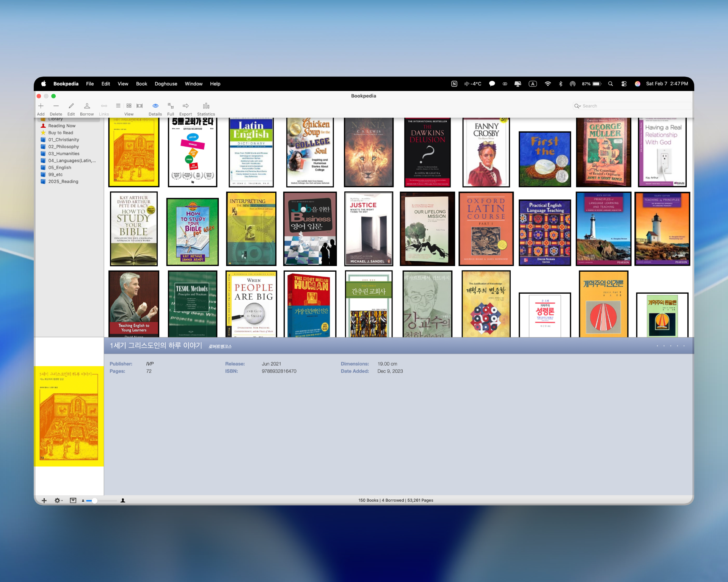Open the Buy to Read list
This screenshot has height=582, width=728.
click(60, 133)
